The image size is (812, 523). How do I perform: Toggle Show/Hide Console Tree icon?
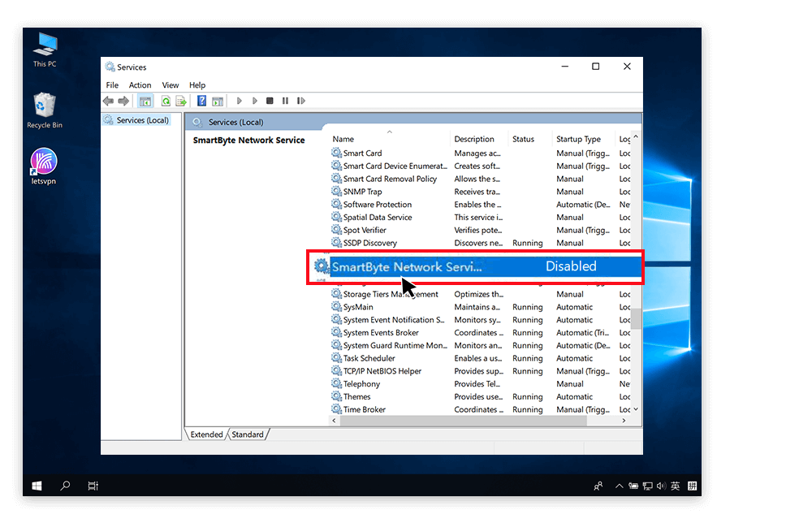coord(145,102)
